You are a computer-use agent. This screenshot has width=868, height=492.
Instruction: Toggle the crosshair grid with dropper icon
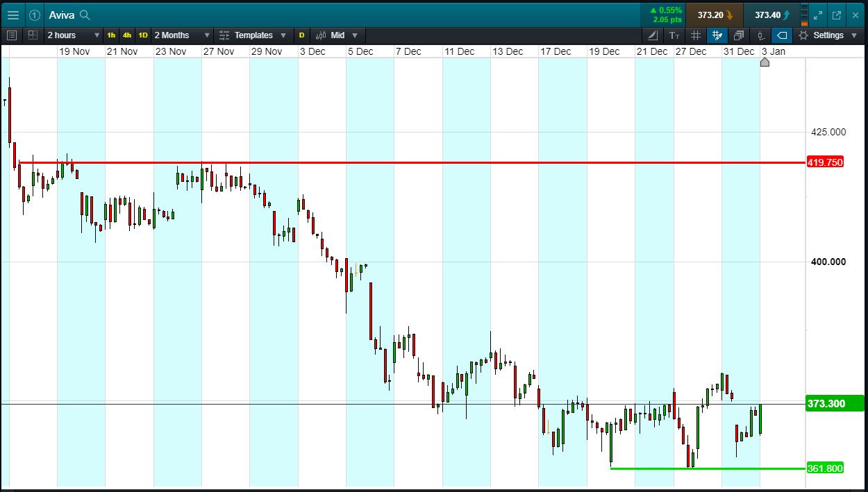717,35
